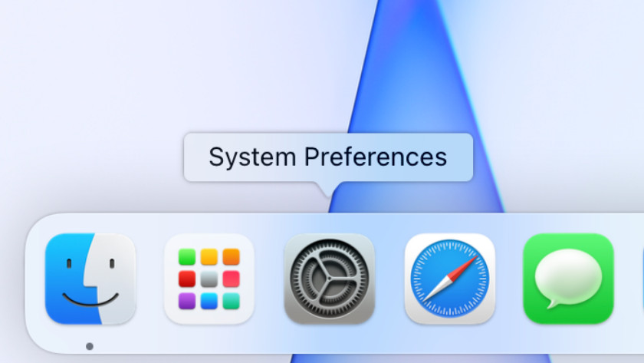Click the running indicator dot under Finder
Image resolution: width=644 pixels, height=363 pixels.
tap(90, 346)
